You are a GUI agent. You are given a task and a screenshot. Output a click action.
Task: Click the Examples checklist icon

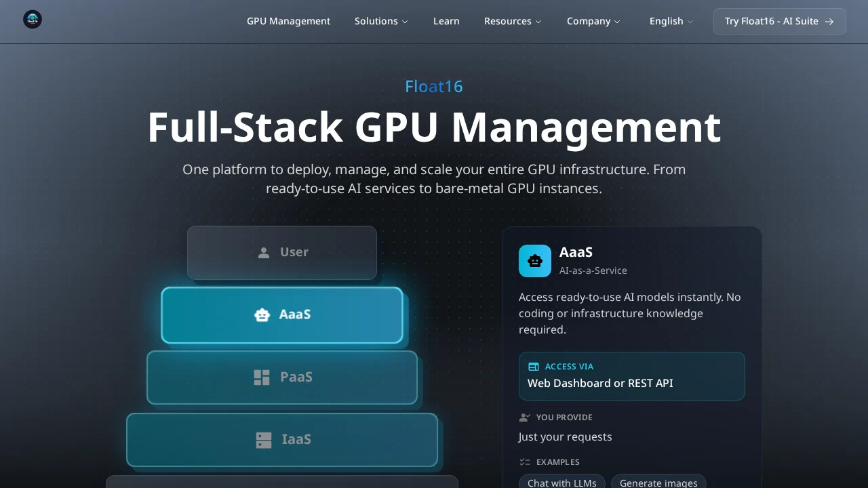pyautogui.click(x=524, y=462)
